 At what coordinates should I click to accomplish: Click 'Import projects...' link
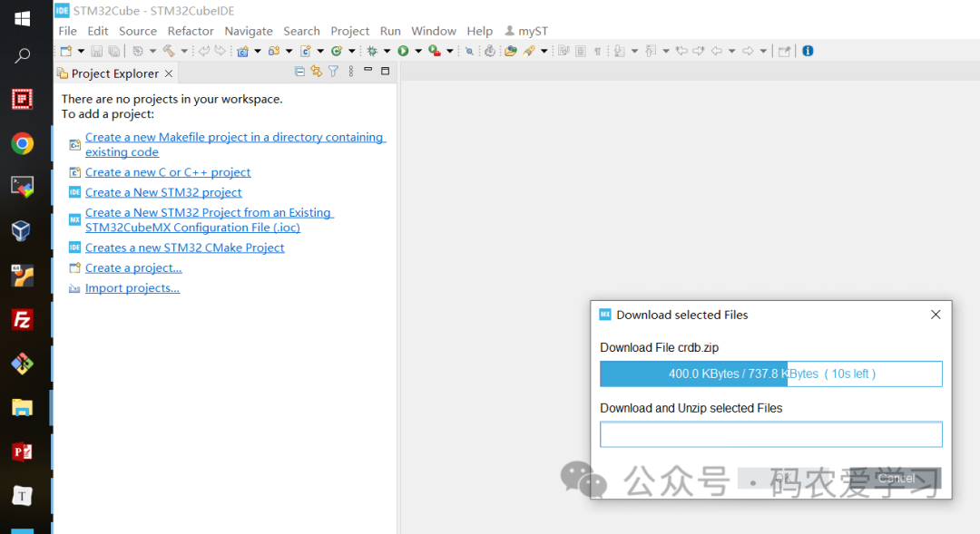(x=132, y=288)
